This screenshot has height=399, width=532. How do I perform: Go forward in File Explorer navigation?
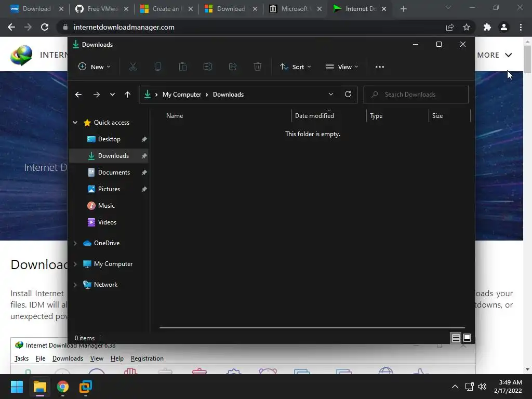tap(97, 95)
